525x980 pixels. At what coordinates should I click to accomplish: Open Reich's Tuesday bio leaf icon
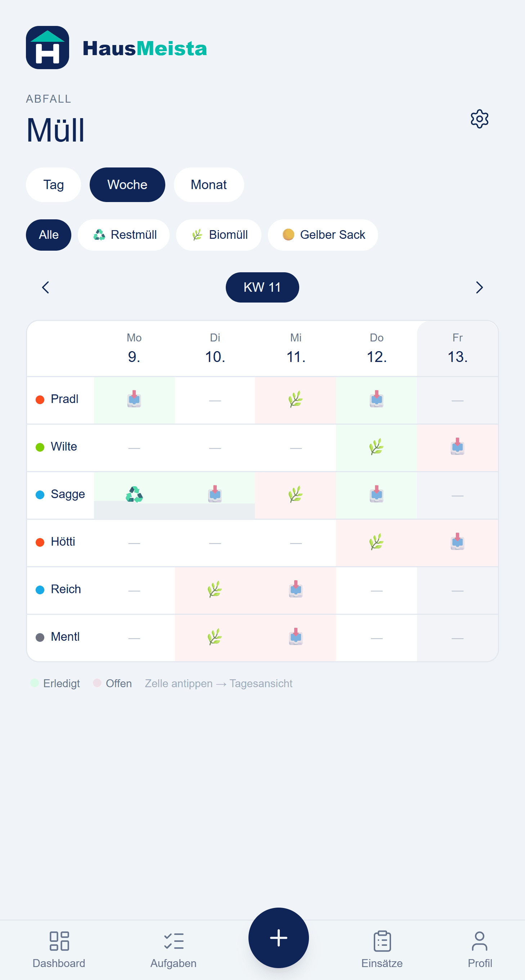215,589
